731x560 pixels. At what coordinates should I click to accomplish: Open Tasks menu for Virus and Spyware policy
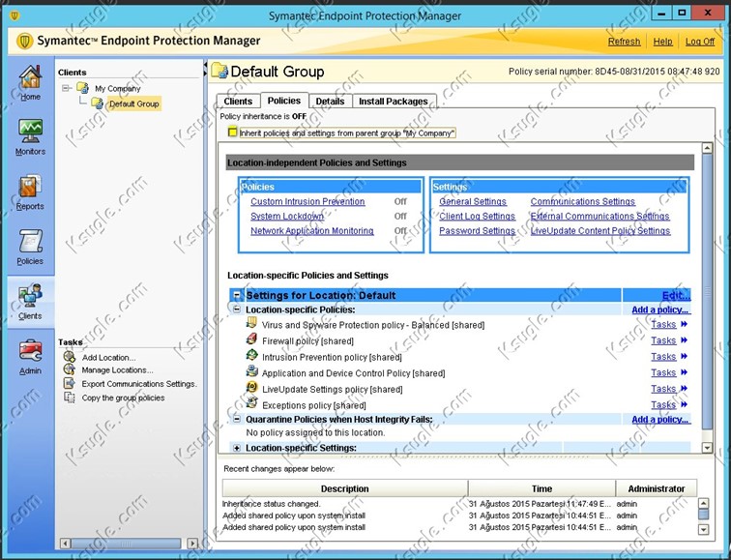point(669,325)
